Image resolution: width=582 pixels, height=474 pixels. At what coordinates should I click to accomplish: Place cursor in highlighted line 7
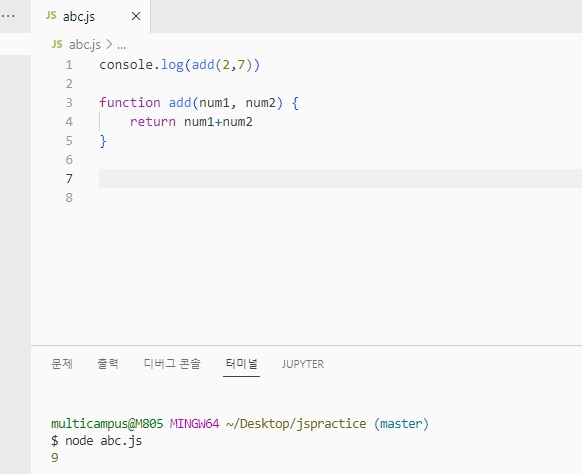(x=340, y=179)
